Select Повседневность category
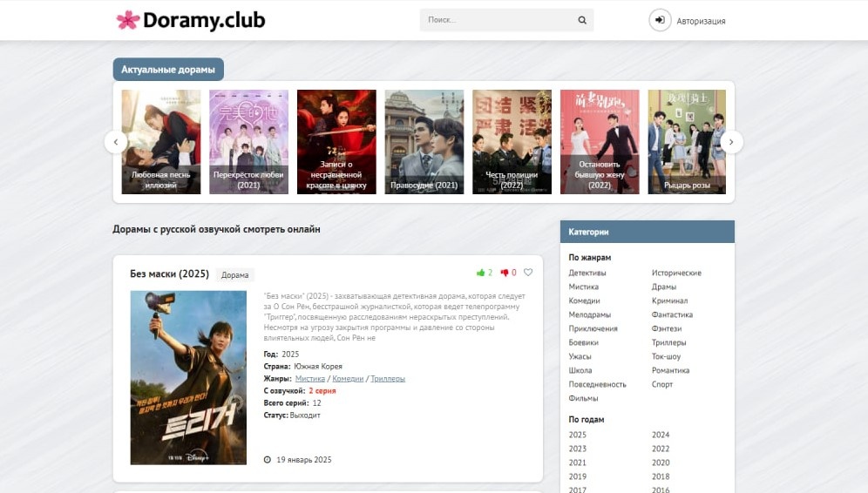This screenshot has width=868, height=493. click(597, 384)
